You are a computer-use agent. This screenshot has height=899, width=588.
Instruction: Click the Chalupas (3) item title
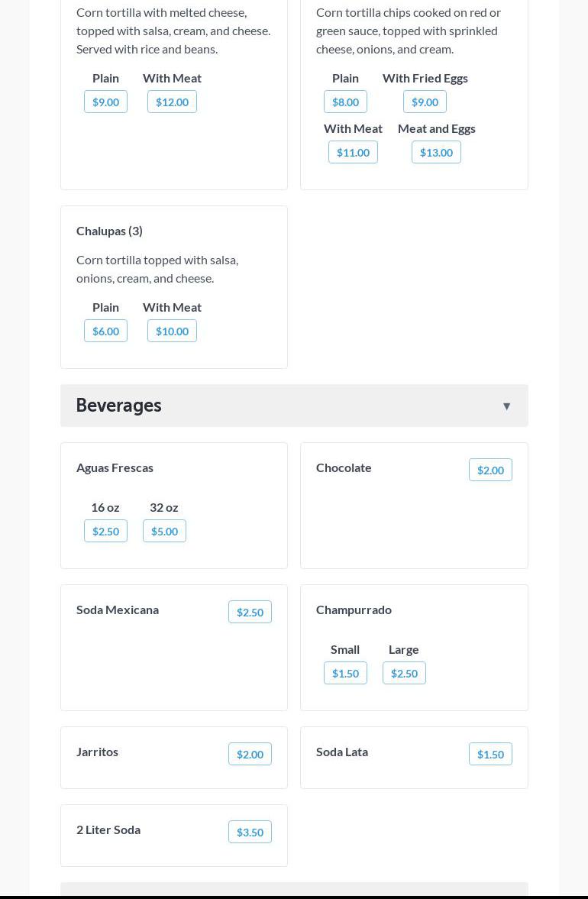click(x=109, y=231)
